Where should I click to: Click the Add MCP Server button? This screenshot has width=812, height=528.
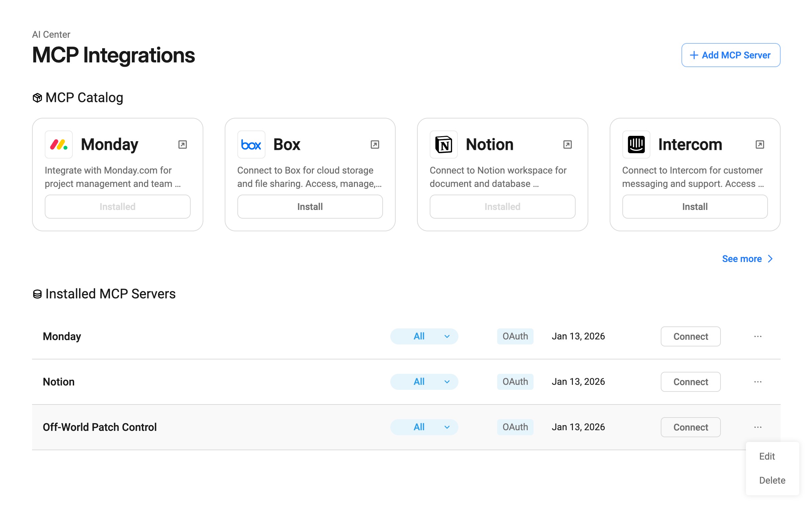pyautogui.click(x=731, y=55)
